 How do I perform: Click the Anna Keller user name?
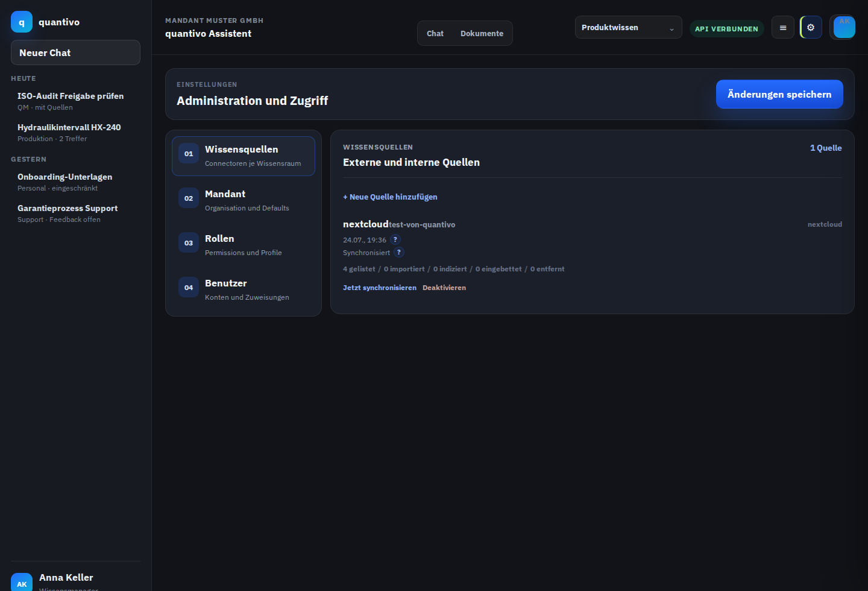coord(66,577)
